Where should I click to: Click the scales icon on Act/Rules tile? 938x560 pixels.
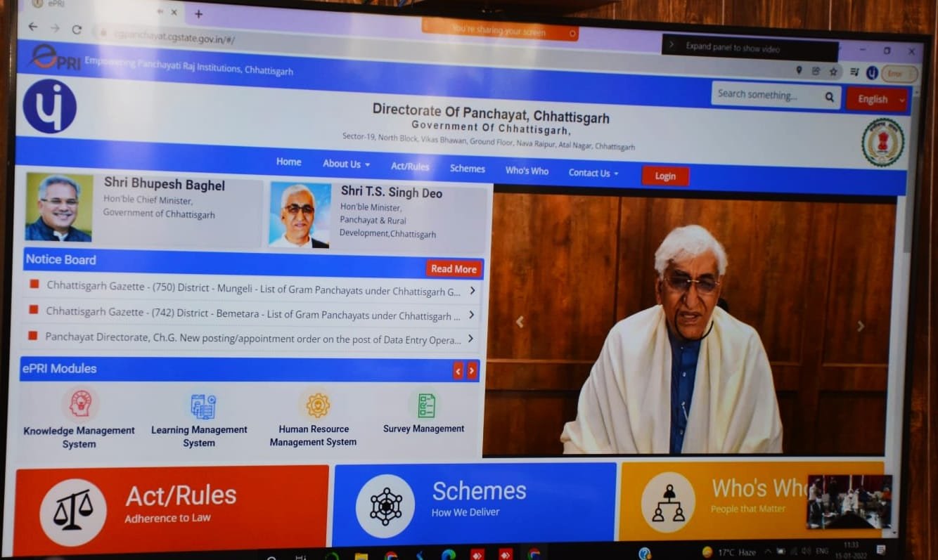tap(73, 511)
